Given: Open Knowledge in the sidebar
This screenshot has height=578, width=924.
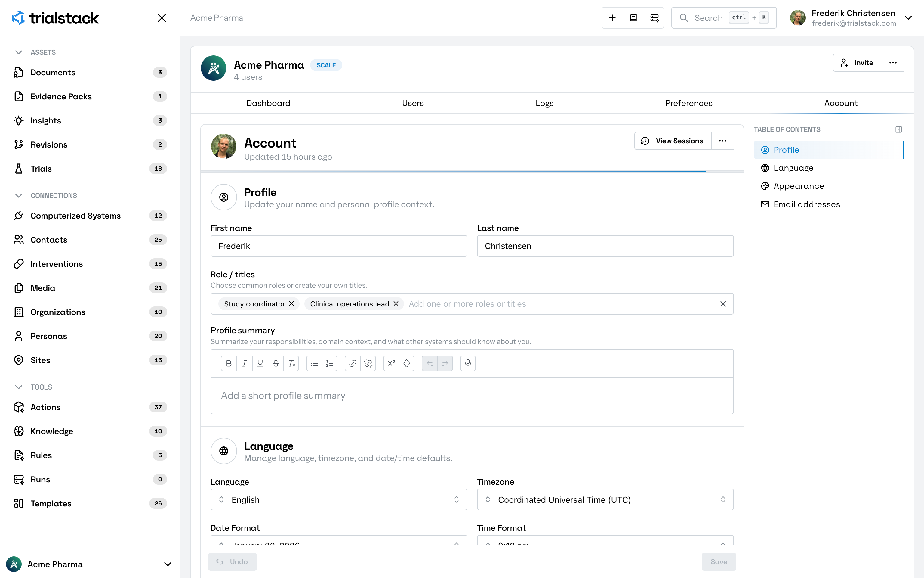Looking at the screenshot, I should pyautogui.click(x=90, y=431).
